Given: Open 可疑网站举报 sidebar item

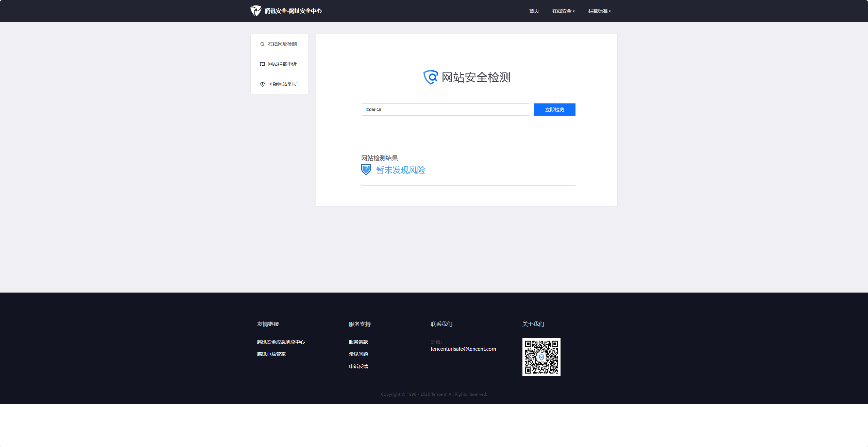Looking at the screenshot, I should coord(282,84).
